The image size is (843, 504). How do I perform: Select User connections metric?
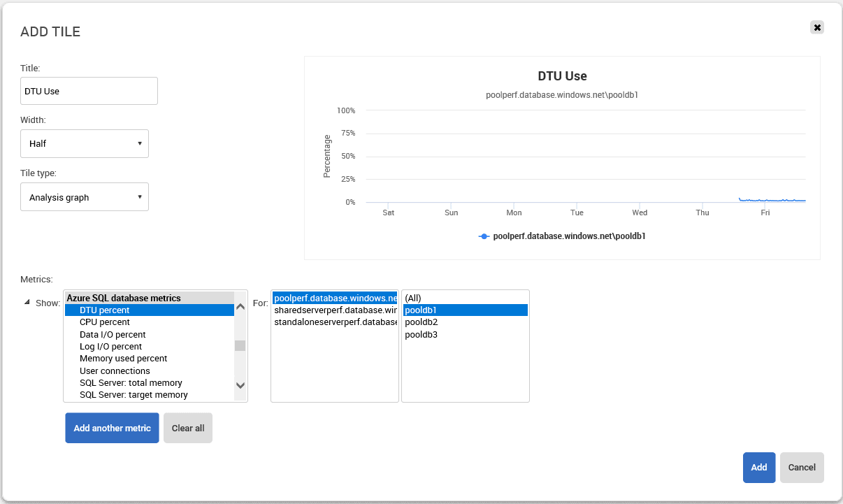pyautogui.click(x=115, y=371)
